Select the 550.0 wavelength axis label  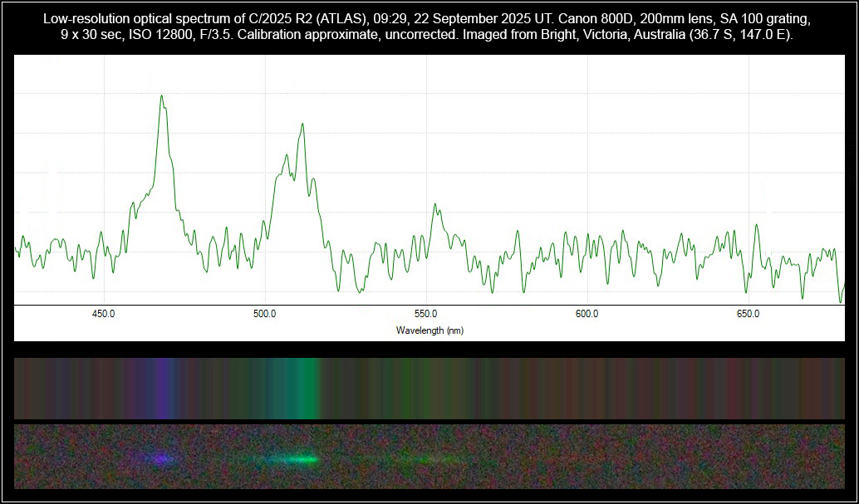pyautogui.click(x=426, y=315)
